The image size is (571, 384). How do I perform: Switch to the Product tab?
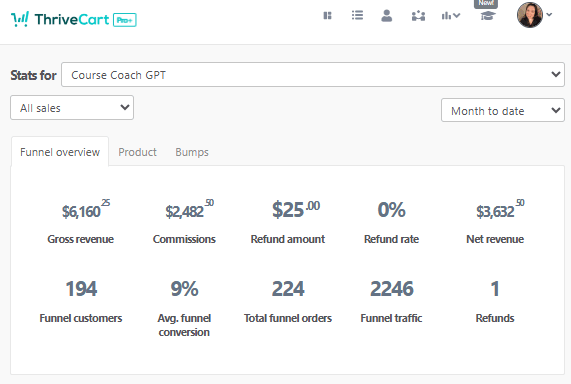(137, 152)
